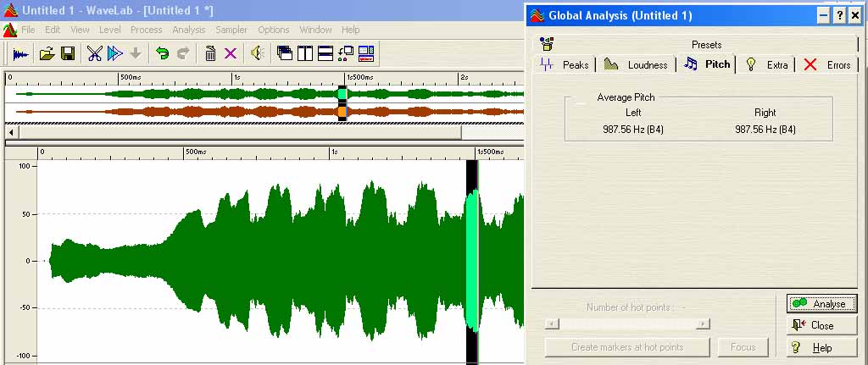Image resolution: width=868 pixels, height=365 pixels.
Task: Click the new wave file icon
Action: click(x=20, y=53)
